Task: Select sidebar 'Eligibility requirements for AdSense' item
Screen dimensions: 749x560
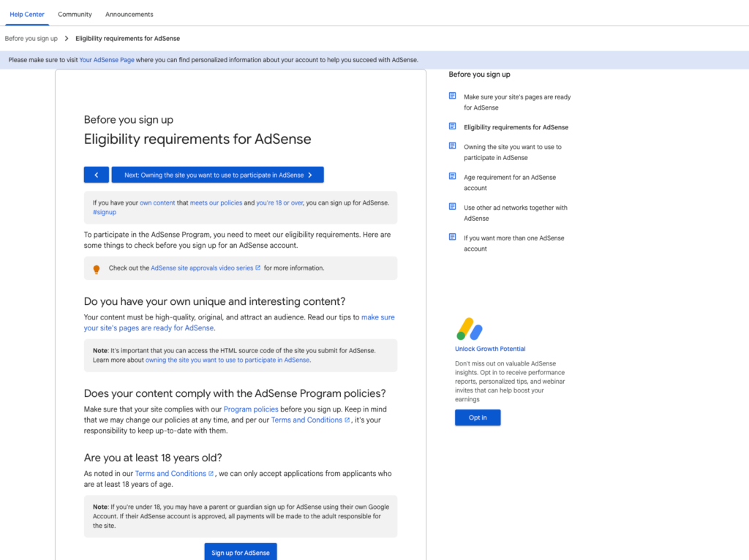Action: (516, 127)
